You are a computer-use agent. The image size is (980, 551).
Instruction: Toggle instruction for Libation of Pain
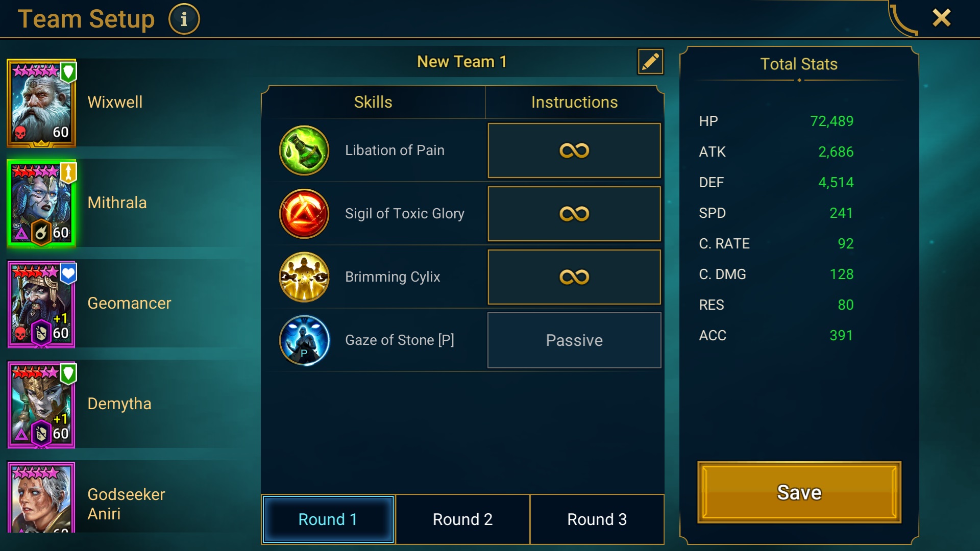tap(574, 151)
